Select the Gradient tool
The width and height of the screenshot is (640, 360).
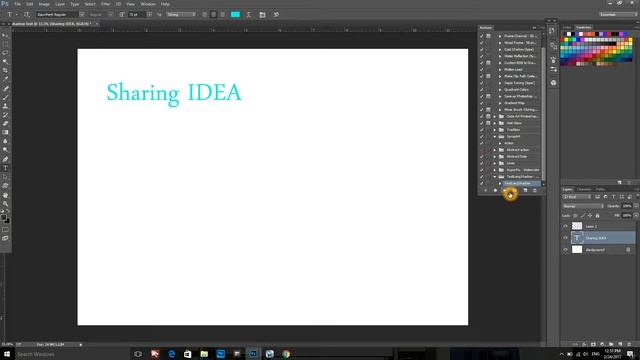[x=5, y=132]
